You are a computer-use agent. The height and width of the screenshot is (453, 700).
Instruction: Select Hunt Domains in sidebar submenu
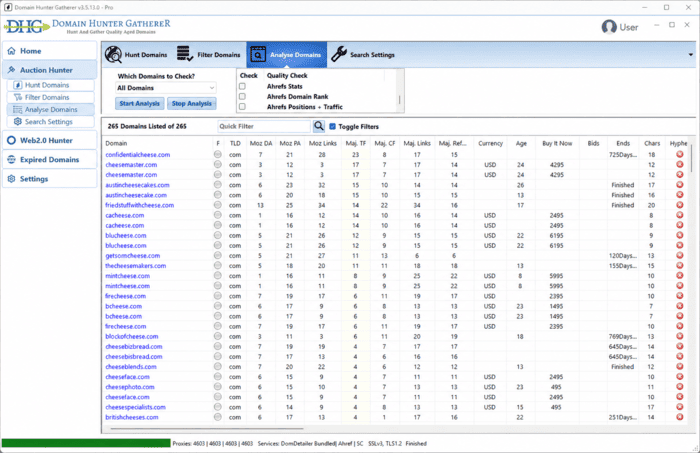51,85
